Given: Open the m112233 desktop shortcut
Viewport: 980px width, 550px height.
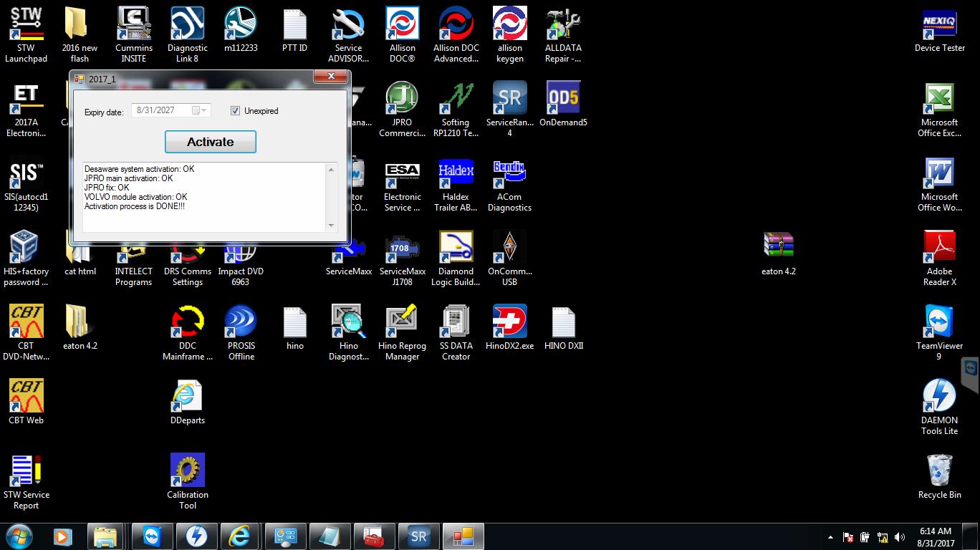Looking at the screenshot, I should tap(241, 30).
